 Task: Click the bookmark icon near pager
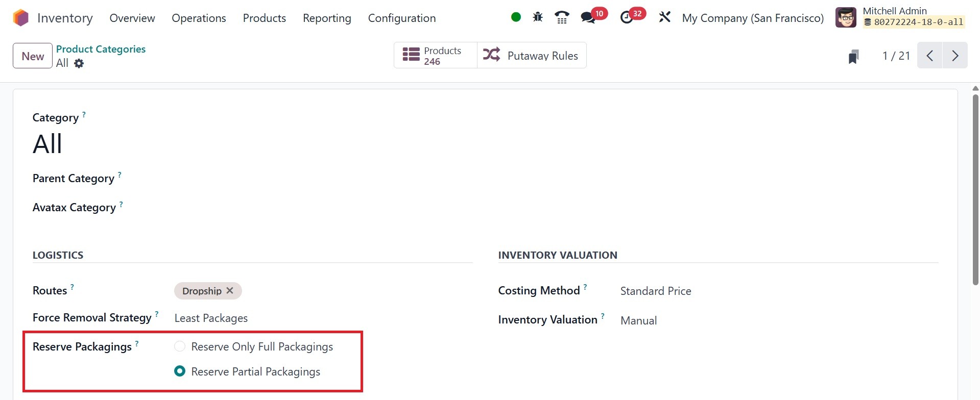853,56
